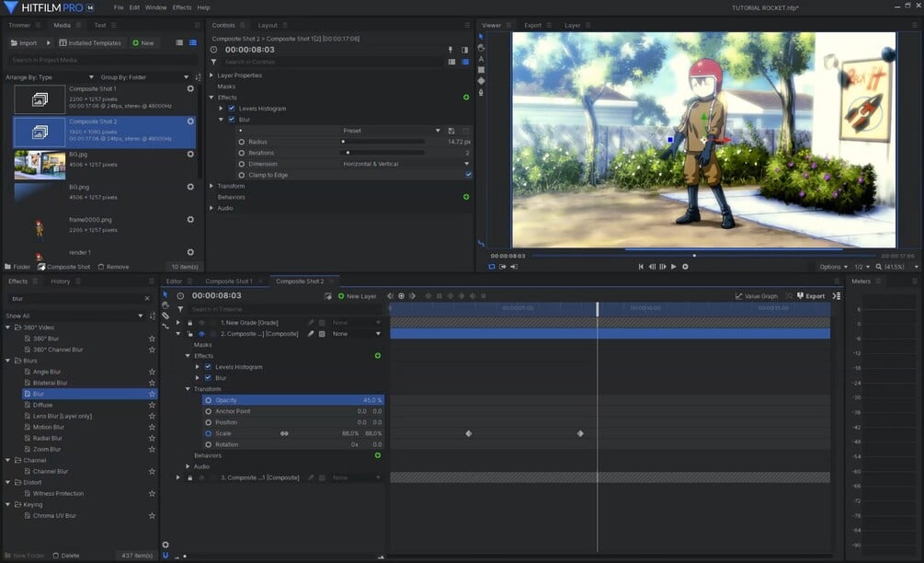Image resolution: width=924 pixels, height=563 pixels.
Task: Click the timeline Export button
Action: click(811, 296)
